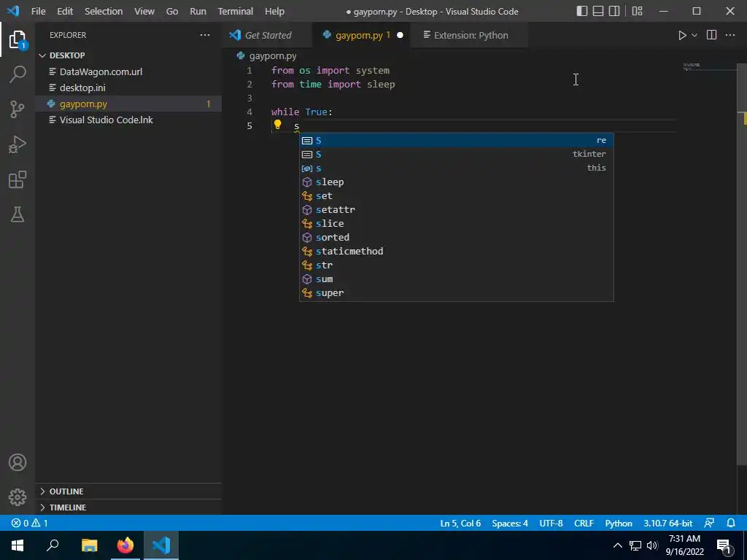Close the unsaved gayporn.py tab dot
Viewport: 747px width, 560px height.
[x=400, y=35]
